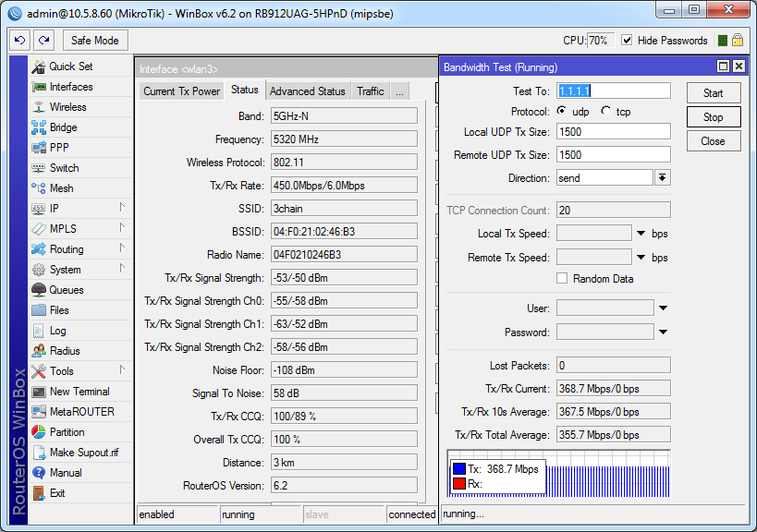Click the Redo arrow in the toolbar
The height and width of the screenshot is (532, 757).
coord(44,40)
